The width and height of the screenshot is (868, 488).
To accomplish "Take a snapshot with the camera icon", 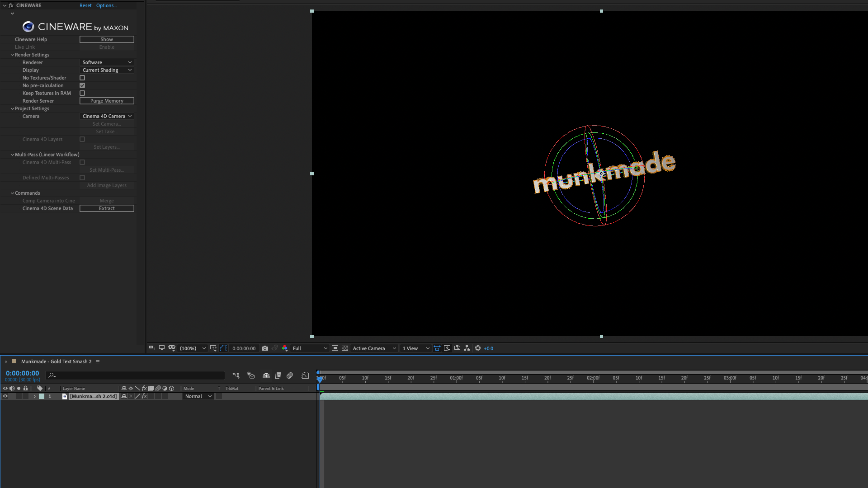I will click(264, 348).
